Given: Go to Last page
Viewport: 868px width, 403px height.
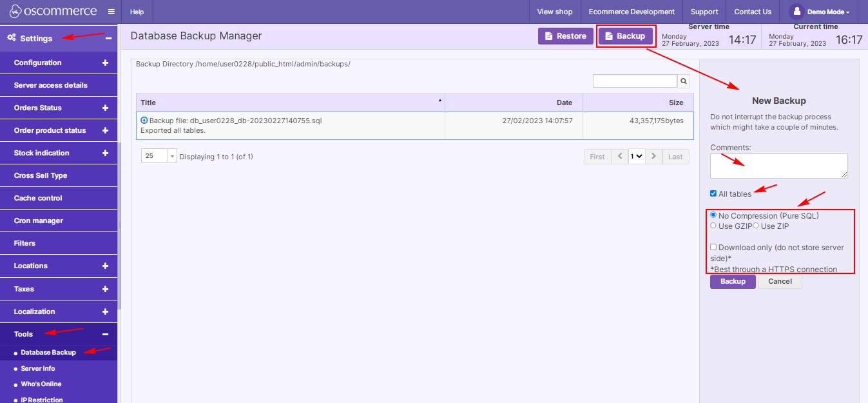Looking at the screenshot, I should [x=675, y=157].
